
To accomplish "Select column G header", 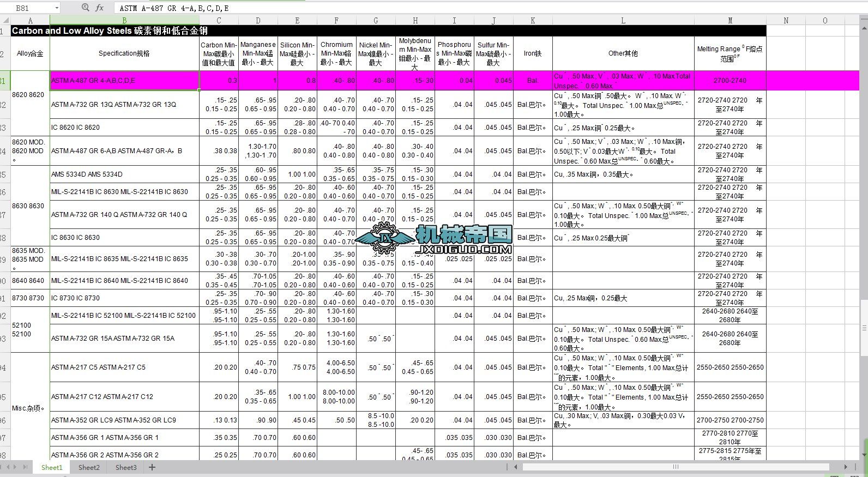I will tap(376, 21).
